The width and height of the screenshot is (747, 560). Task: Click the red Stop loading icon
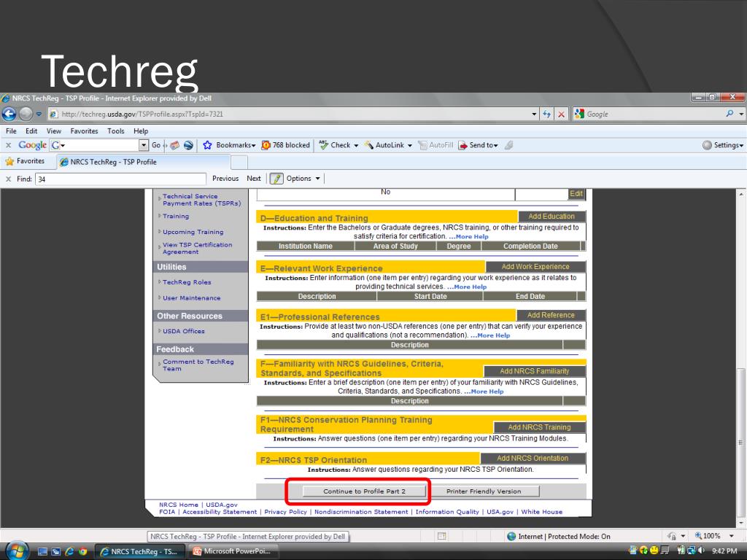point(562,114)
